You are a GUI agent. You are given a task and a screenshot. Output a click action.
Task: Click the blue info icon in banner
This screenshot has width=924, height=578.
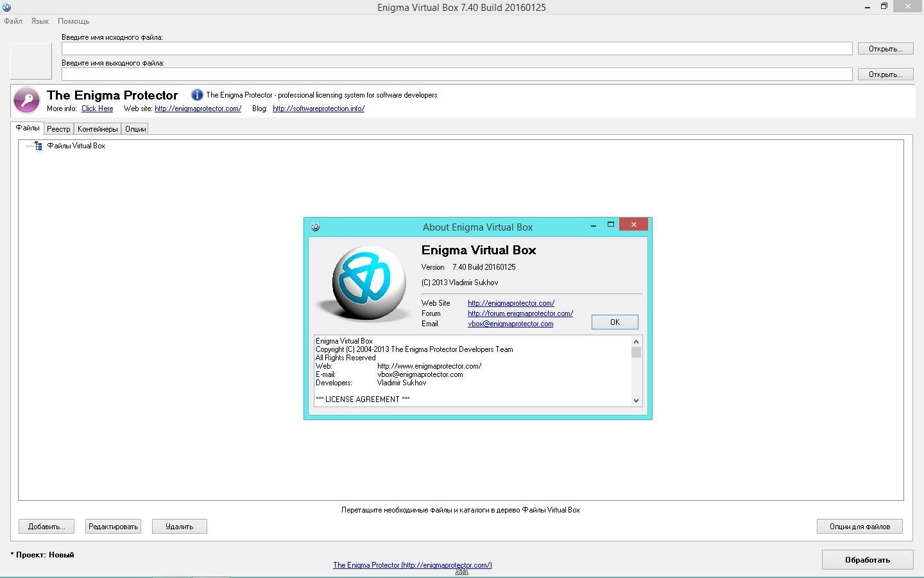coord(197,95)
